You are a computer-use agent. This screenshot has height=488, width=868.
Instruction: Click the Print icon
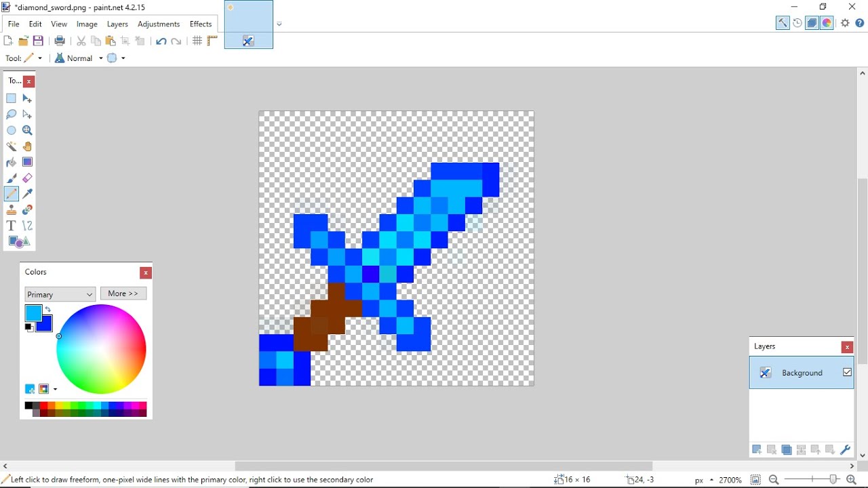coord(60,41)
